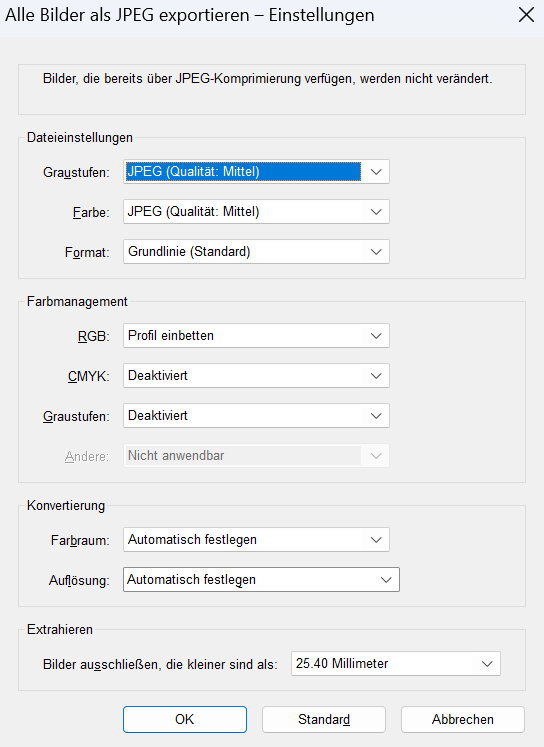This screenshot has width=544, height=747.
Task: Open the 25.40 Millimeter size dropdown
Action: point(396,663)
